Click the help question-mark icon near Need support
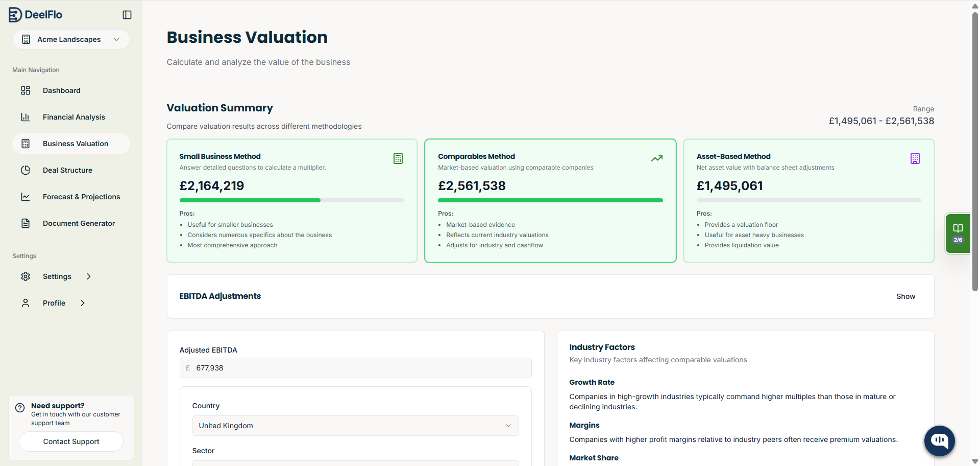This screenshot has width=980, height=466. coord(20,408)
